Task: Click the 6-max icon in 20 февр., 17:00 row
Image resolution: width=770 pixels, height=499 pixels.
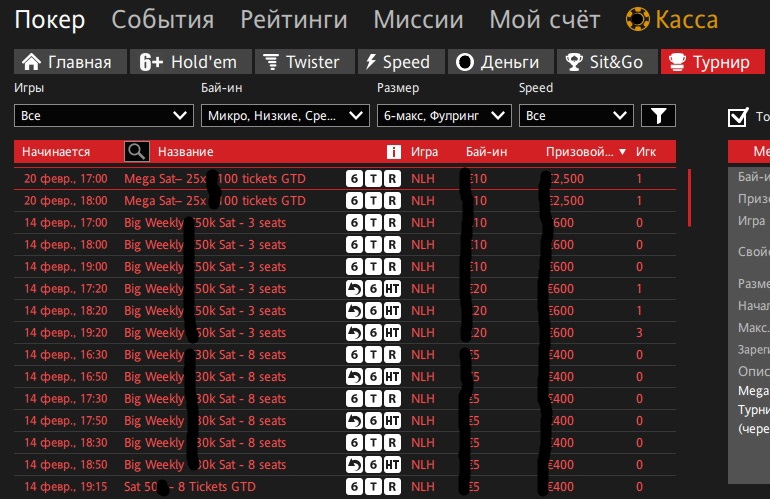Action: pos(355,179)
